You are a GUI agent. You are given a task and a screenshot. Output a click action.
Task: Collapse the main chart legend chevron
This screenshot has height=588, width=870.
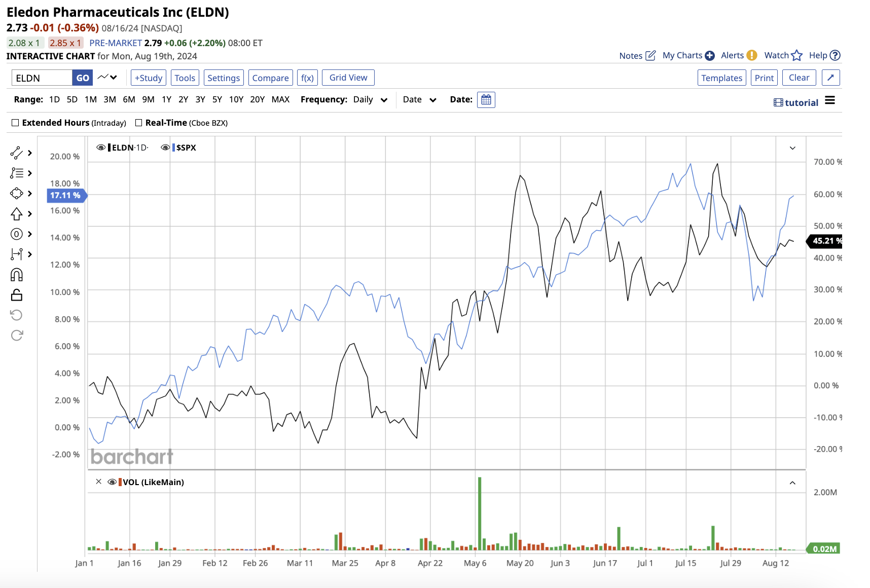[x=792, y=148]
